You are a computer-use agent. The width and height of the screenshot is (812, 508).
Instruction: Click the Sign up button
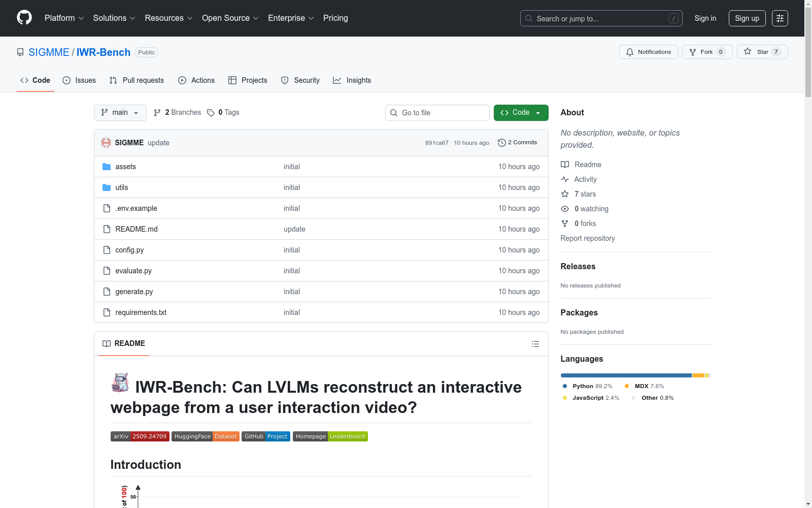(x=747, y=18)
